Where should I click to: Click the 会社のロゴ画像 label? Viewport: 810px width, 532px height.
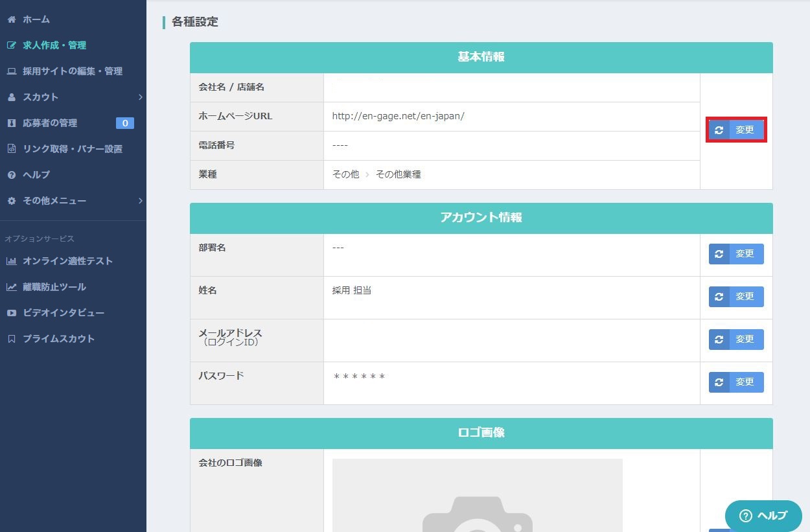pyautogui.click(x=230, y=463)
